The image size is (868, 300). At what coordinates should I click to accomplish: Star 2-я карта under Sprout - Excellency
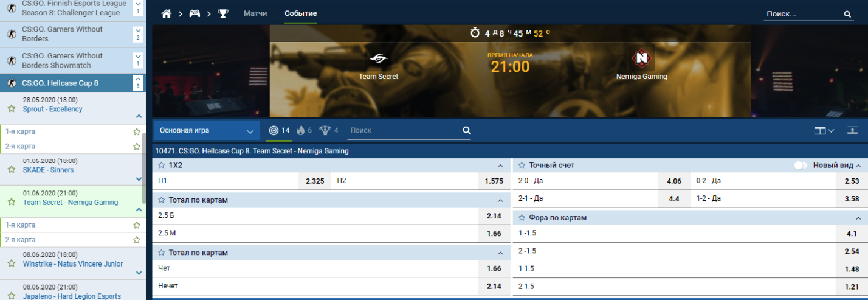point(137,147)
